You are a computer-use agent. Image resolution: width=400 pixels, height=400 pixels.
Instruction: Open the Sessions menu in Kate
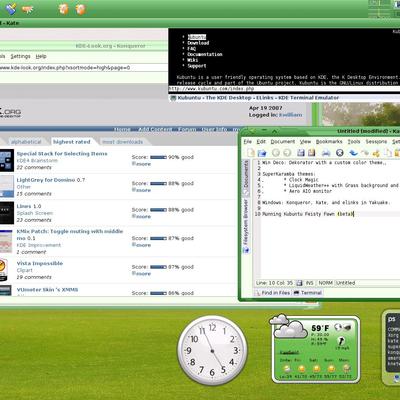[x=376, y=142]
